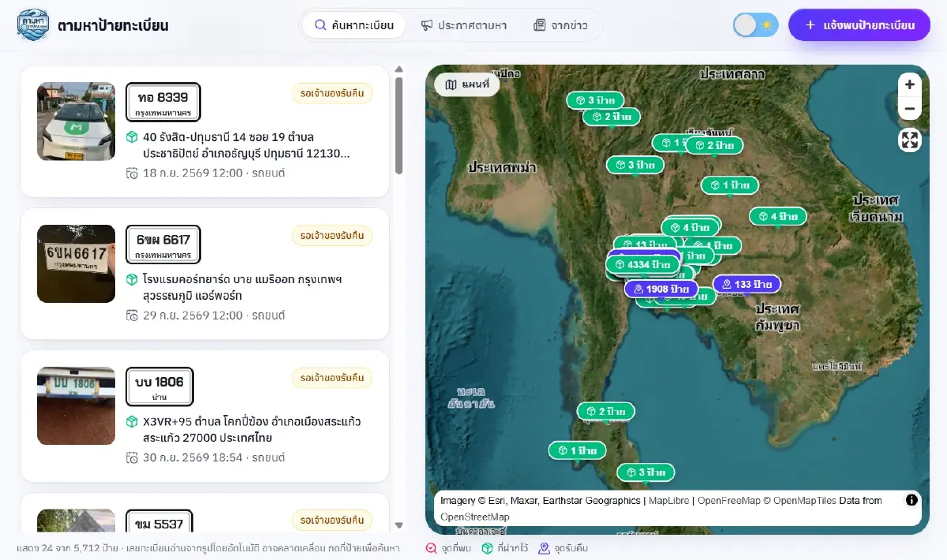Click the จุดรับคืน legend pin icon
The height and width of the screenshot is (560, 947).
click(544, 548)
